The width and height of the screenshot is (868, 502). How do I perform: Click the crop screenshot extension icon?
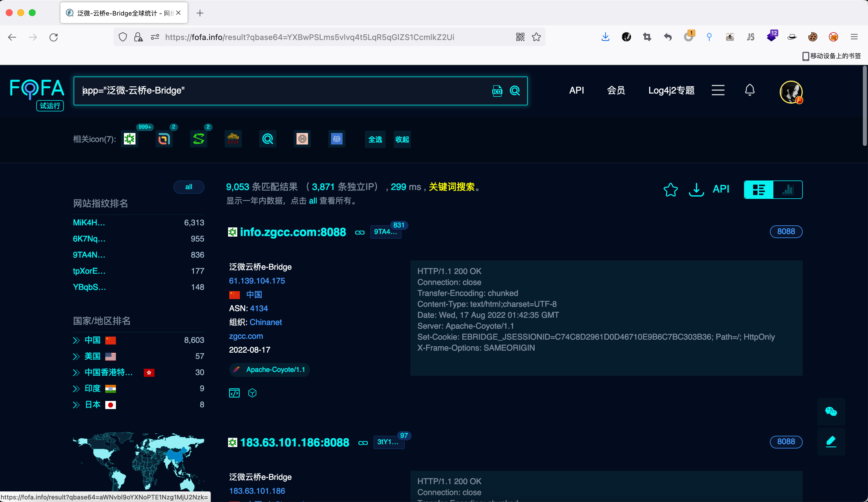pos(647,37)
